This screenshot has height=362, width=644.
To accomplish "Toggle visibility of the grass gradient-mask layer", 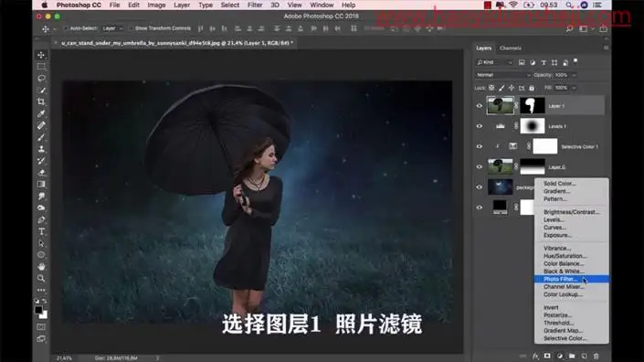I will [479, 166].
